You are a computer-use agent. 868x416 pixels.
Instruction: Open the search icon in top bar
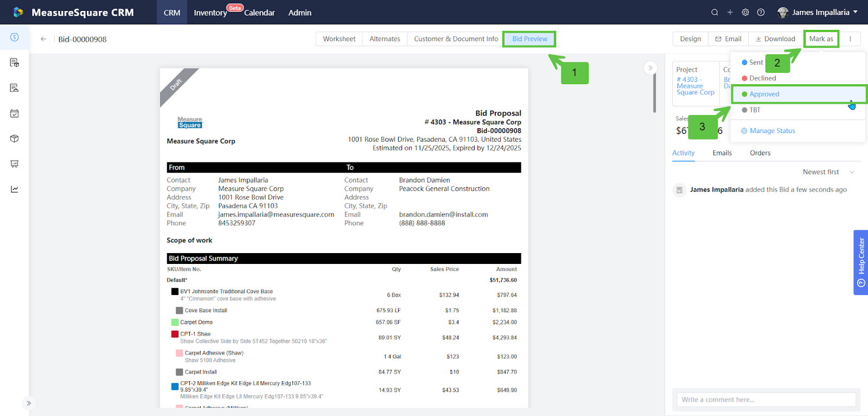point(714,12)
